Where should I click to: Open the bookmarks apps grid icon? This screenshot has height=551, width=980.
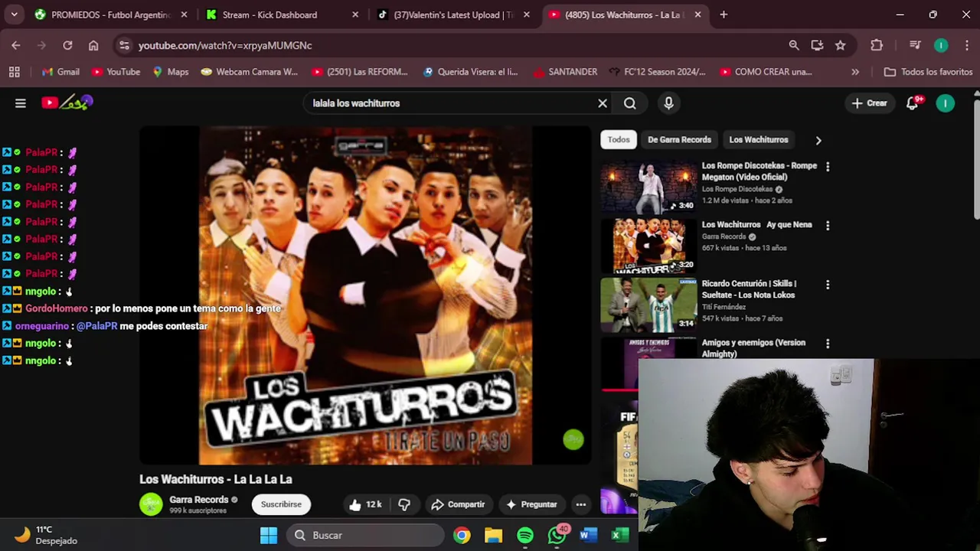(14, 72)
